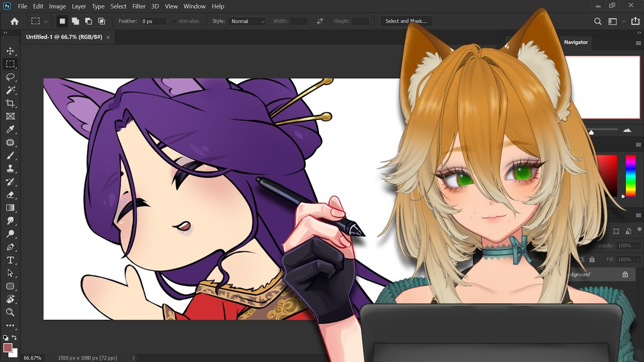Collapse the right panels double-arrow
This screenshot has width=644, height=362.
[638, 33]
